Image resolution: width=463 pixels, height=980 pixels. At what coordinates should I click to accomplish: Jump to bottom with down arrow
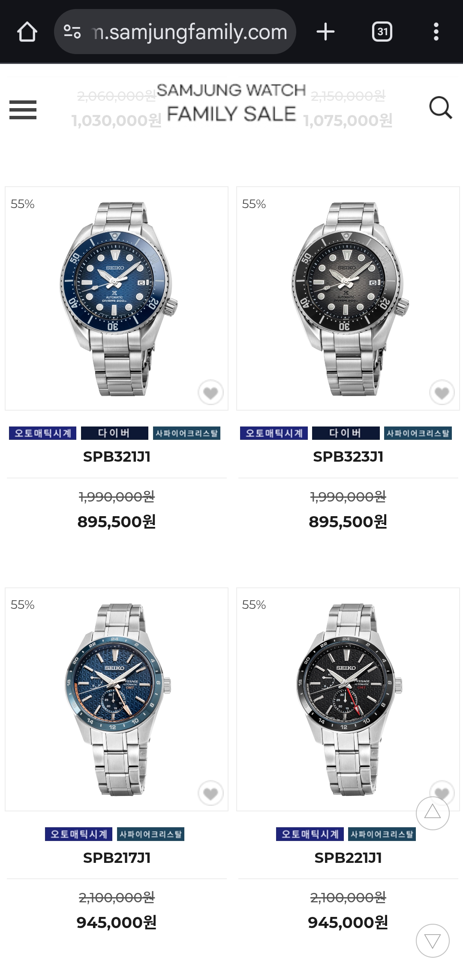point(433,941)
